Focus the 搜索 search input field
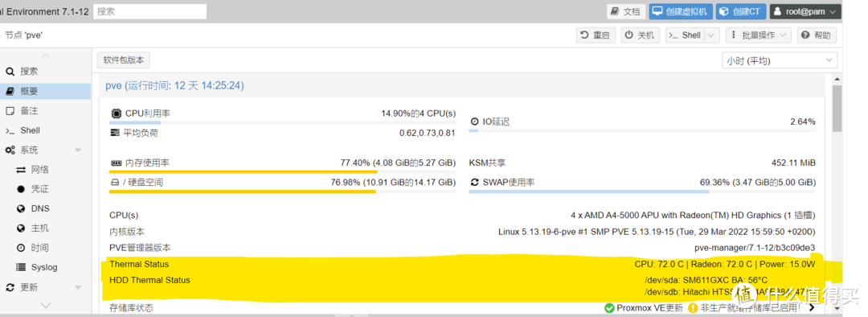This screenshot has height=317, width=868. click(150, 11)
